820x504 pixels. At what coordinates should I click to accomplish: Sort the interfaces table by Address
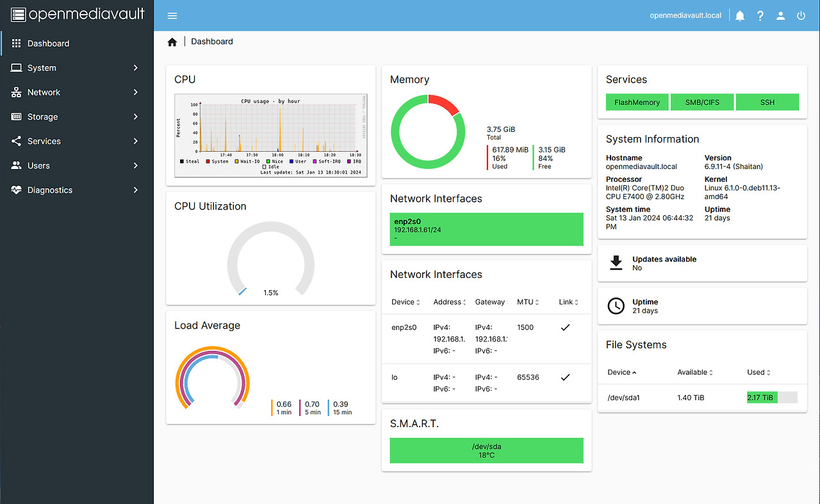450,302
